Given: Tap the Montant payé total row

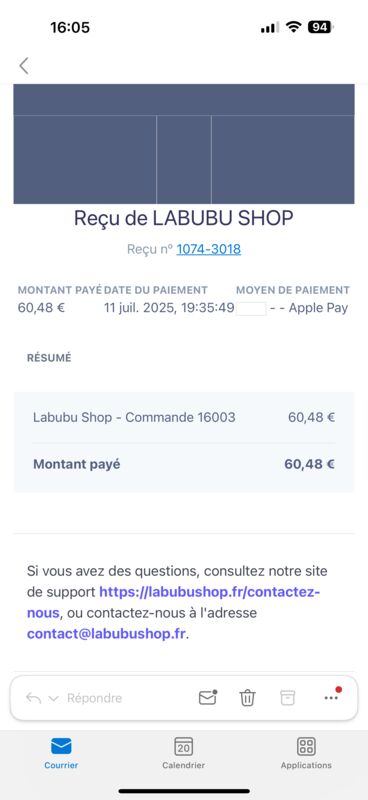Looking at the screenshot, I should coord(184,464).
